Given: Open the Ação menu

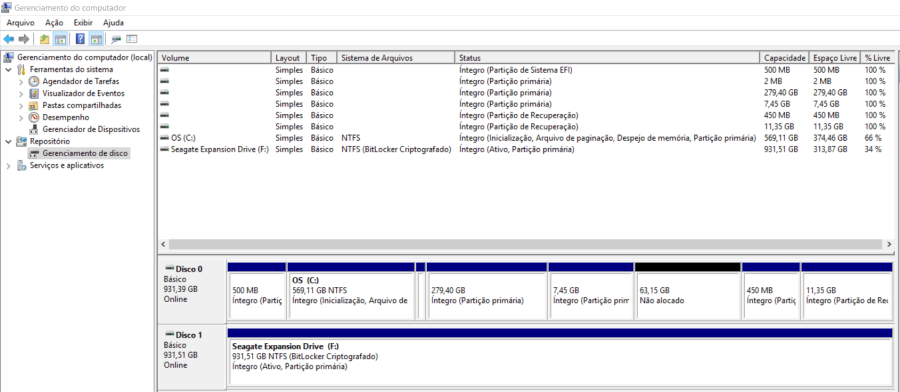Looking at the screenshot, I should click(x=54, y=22).
